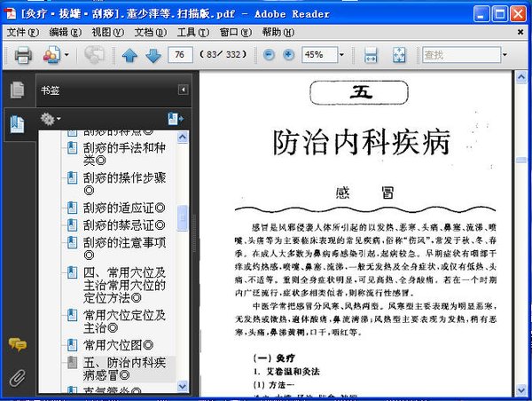Click bookmark icon beside 刮痧的注意事项
The width and height of the screenshot is (532, 401).
(x=72, y=242)
